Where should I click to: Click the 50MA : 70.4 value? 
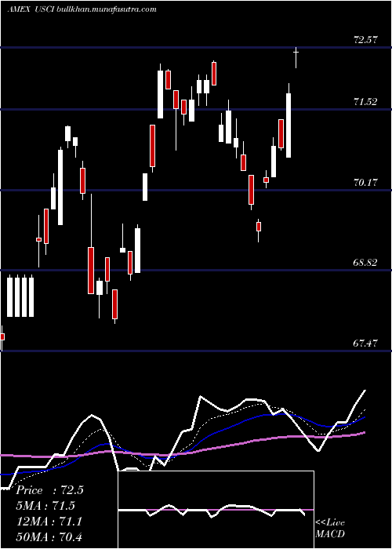pyautogui.click(x=49, y=536)
